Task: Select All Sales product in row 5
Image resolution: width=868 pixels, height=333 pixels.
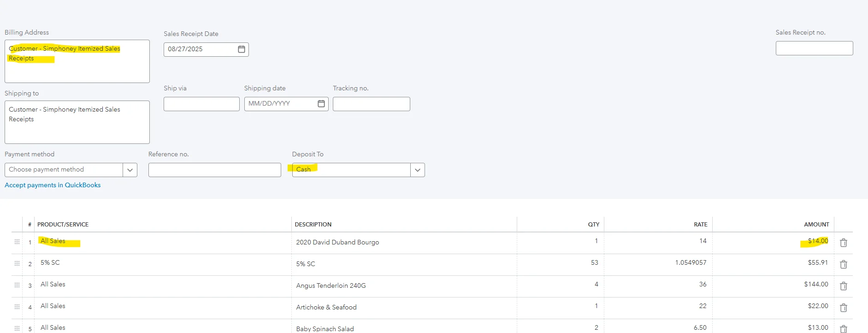Action: coord(163,327)
